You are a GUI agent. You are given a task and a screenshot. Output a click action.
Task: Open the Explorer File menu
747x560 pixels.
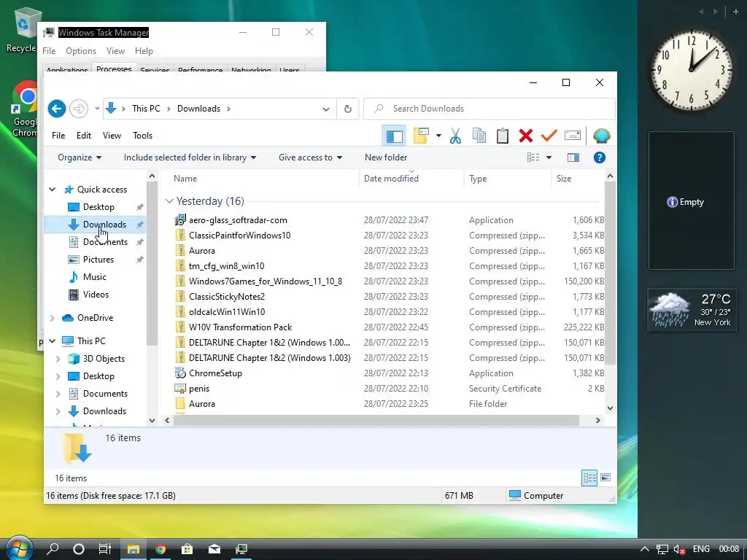58,136
